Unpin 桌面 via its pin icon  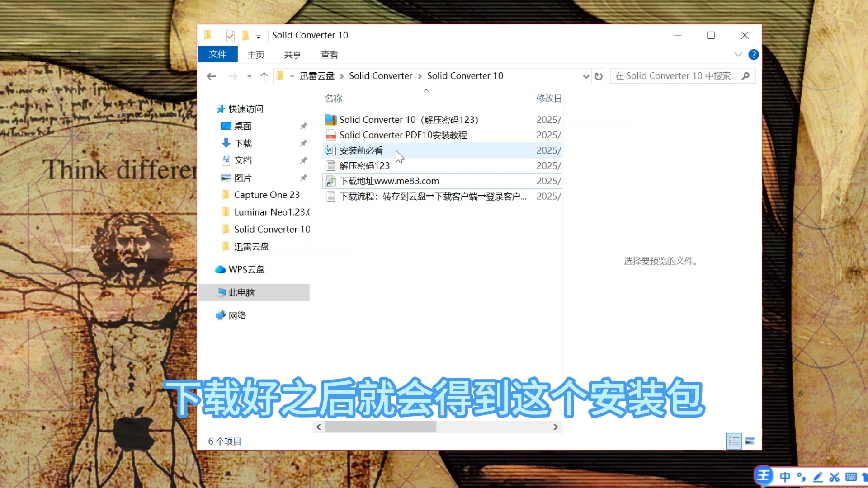tap(303, 126)
